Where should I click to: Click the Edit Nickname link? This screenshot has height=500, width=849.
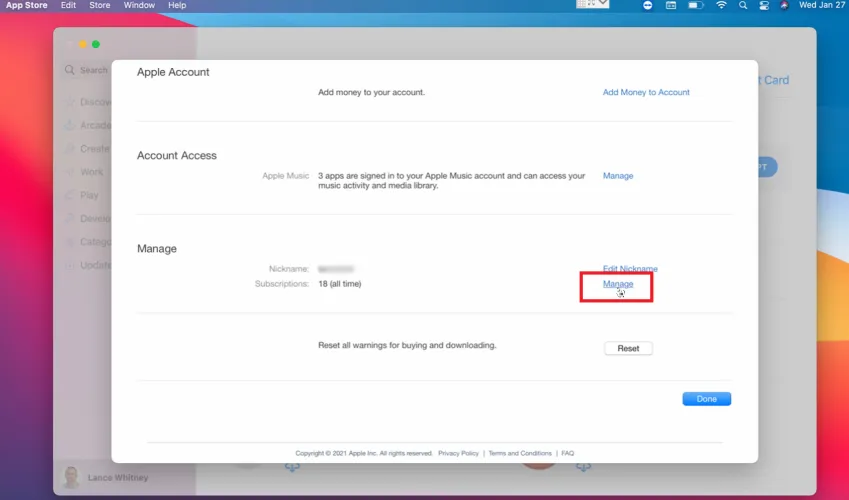pyautogui.click(x=630, y=269)
